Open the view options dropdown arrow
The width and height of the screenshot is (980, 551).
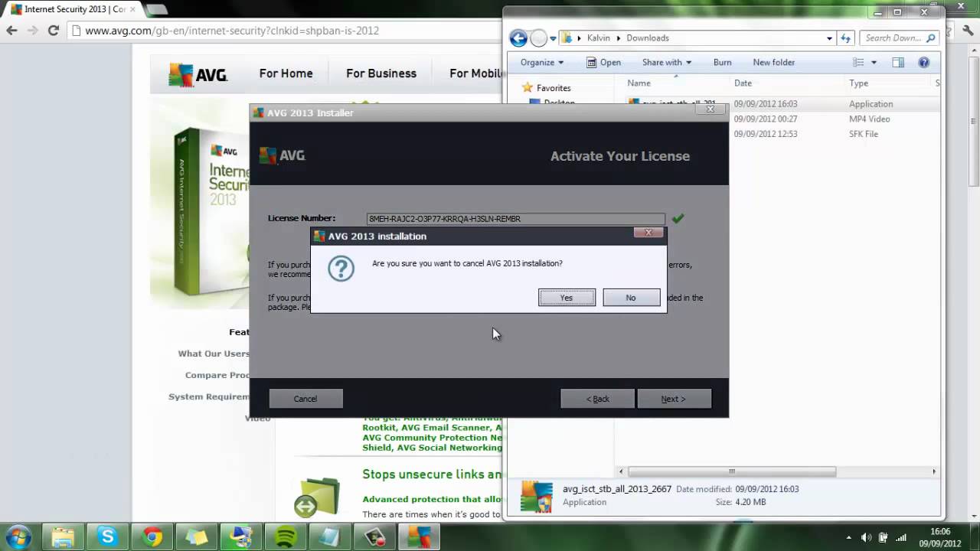click(874, 63)
